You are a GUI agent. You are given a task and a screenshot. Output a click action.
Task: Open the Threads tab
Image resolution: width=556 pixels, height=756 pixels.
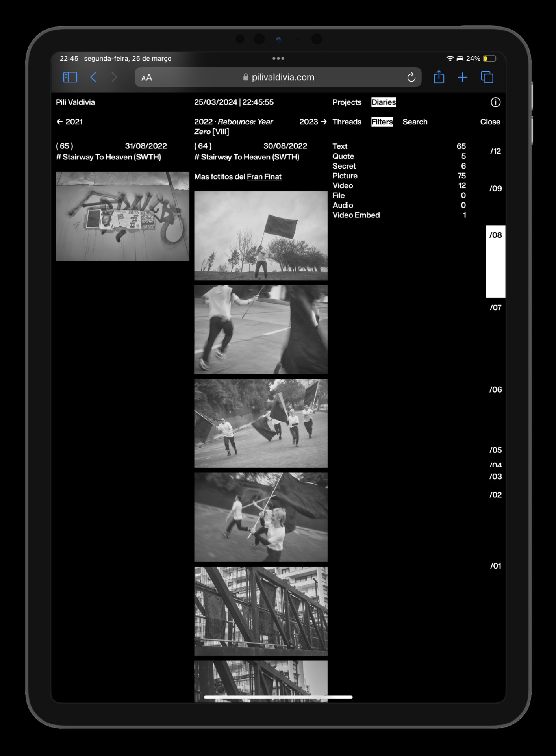pos(347,122)
